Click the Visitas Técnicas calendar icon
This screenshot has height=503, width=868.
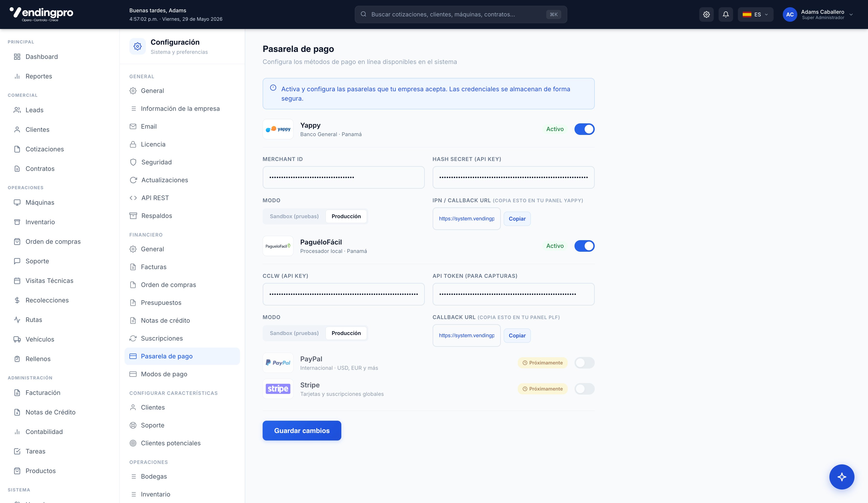[17, 281]
